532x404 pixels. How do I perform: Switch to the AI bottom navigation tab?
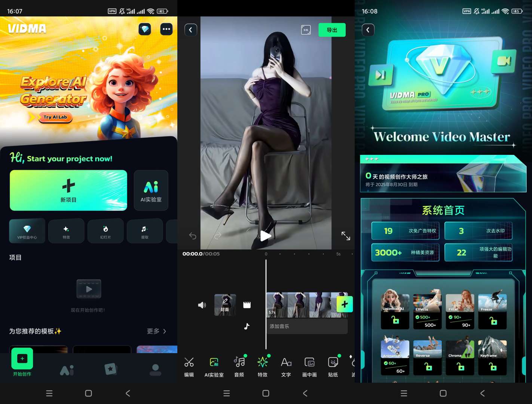[67, 370]
